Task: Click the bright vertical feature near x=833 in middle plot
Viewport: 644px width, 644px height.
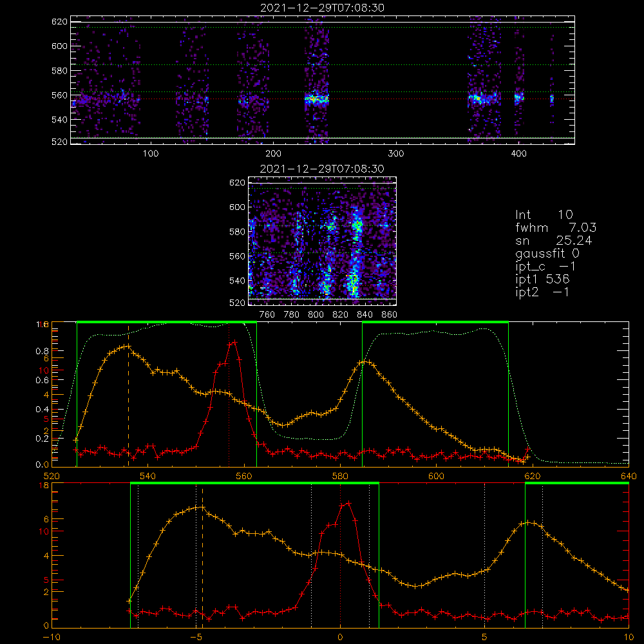Action: coord(354,252)
